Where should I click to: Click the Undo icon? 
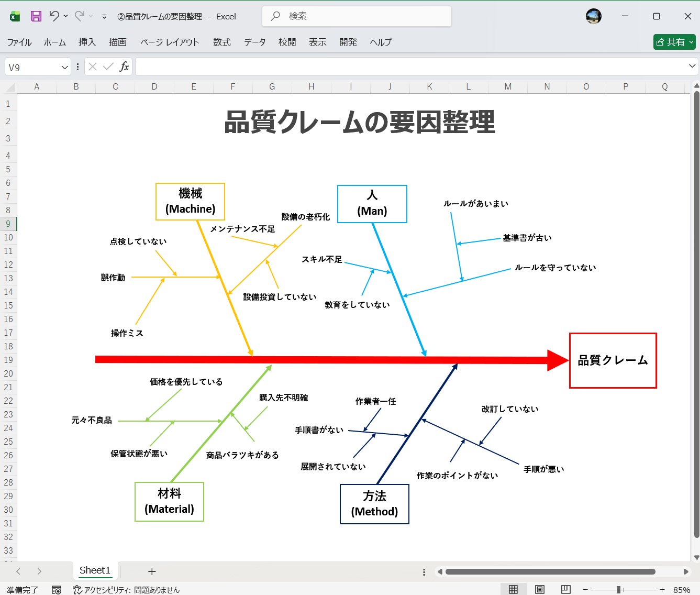[55, 16]
